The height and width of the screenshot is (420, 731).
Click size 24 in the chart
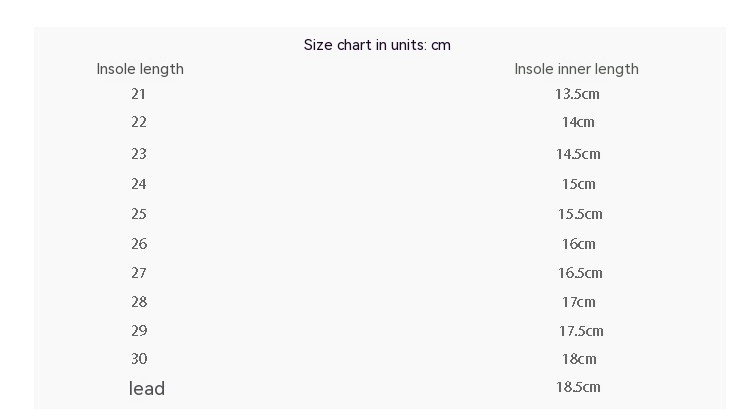138,184
